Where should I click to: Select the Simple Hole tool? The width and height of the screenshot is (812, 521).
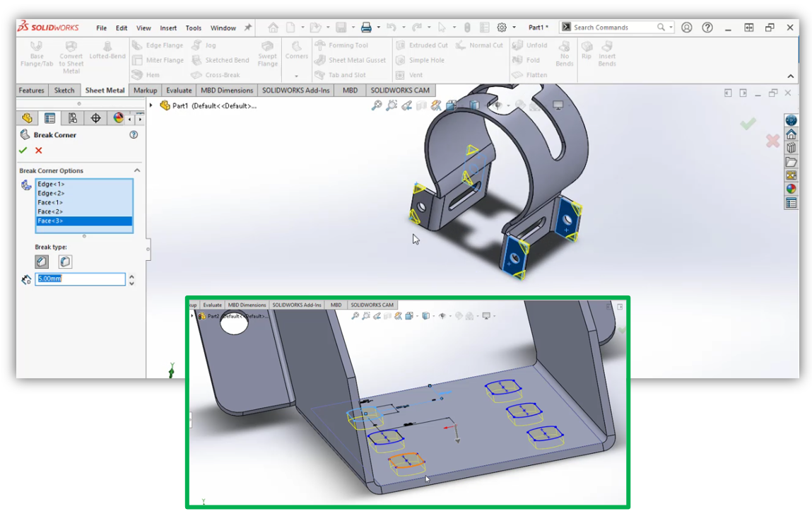point(420,60)
